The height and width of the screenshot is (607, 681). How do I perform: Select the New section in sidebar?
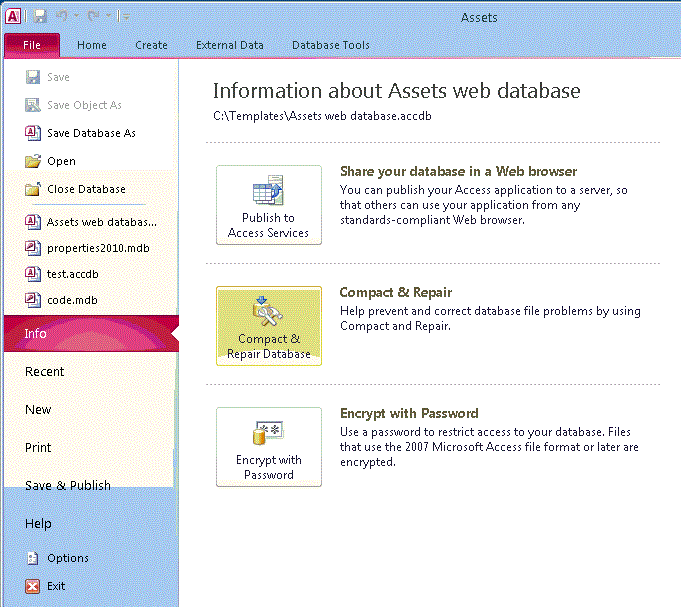38,409
